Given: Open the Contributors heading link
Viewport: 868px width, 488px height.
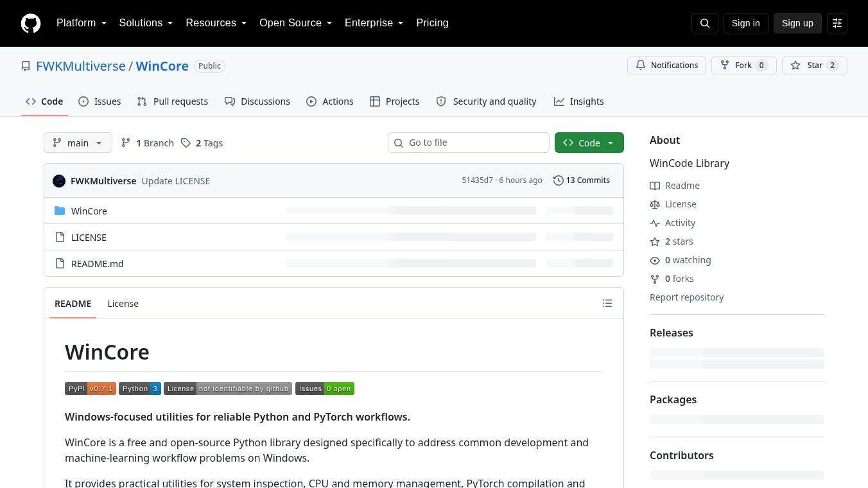Looking at the screenshot, I should [682, 455].
